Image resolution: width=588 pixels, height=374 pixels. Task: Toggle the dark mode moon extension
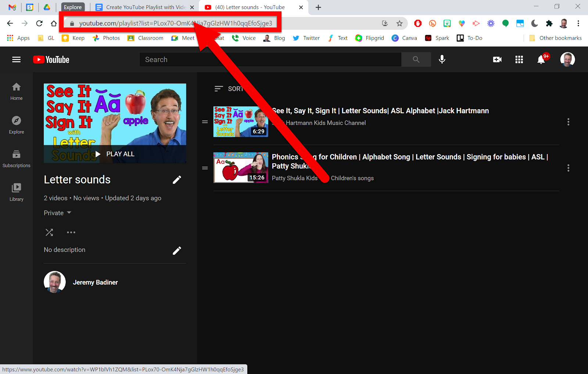point(535,24)
